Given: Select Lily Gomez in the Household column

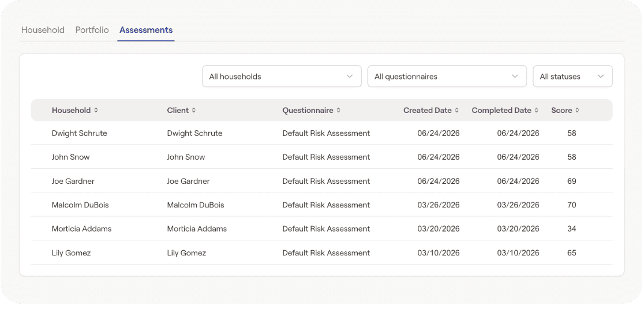Looking at the screenshot, I should [71, 253].
